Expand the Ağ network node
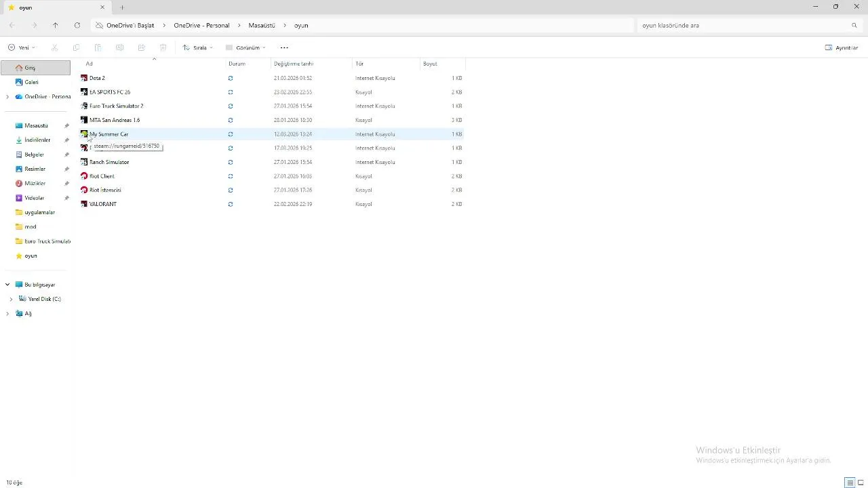This screenshot has width=868, height=488. pos(7,313)
